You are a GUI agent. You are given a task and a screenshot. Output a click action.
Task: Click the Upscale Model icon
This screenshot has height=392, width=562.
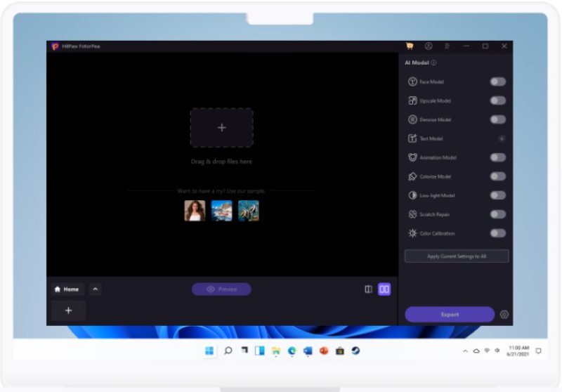point(412,100)
